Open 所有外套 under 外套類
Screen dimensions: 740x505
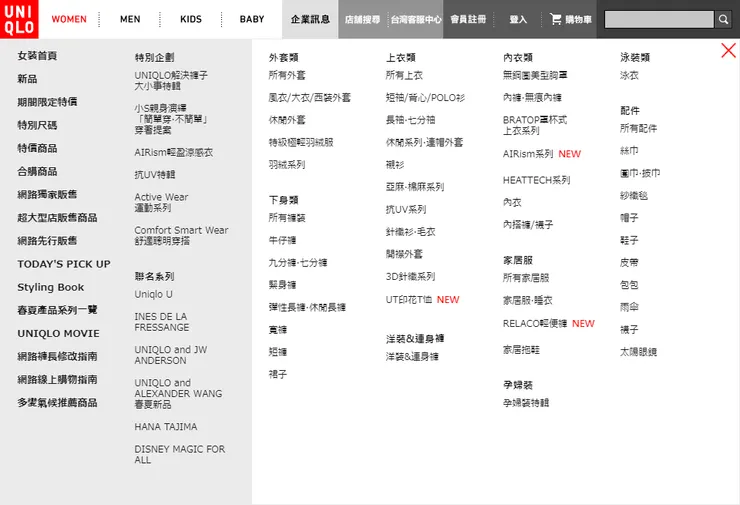(287, 75)
